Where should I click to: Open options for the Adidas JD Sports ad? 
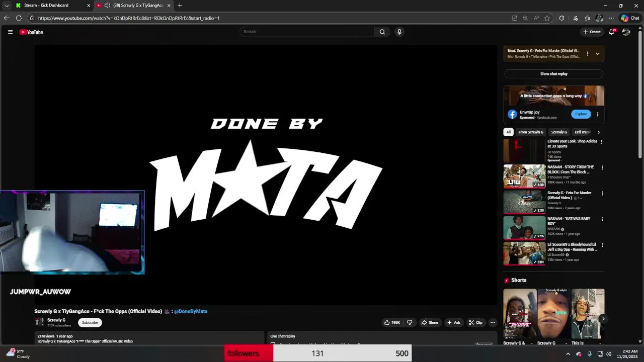601,142
